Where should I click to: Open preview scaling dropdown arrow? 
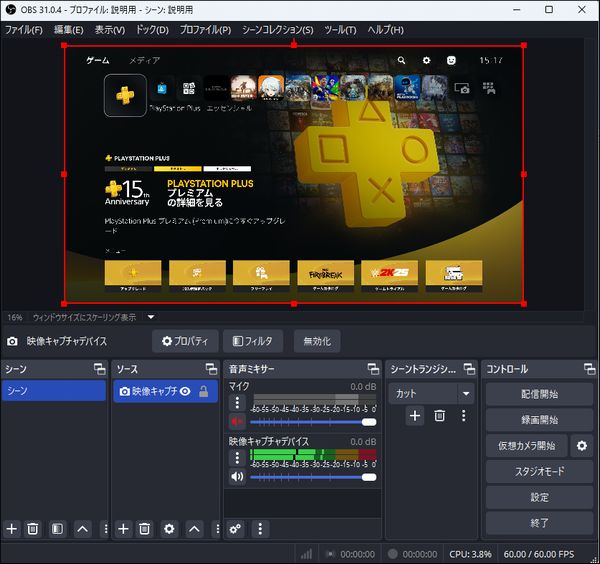[151, 317]
